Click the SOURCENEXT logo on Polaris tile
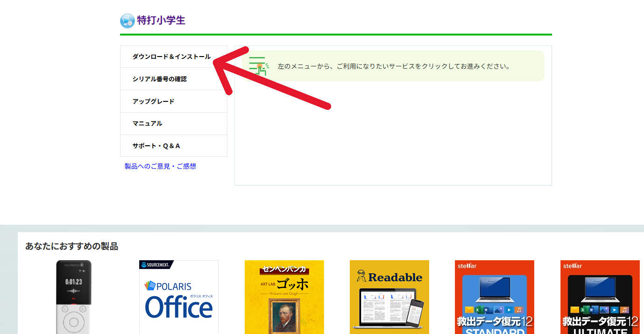Screen dimensions: 644x334 pyautogui.click(x=156, y=265)
